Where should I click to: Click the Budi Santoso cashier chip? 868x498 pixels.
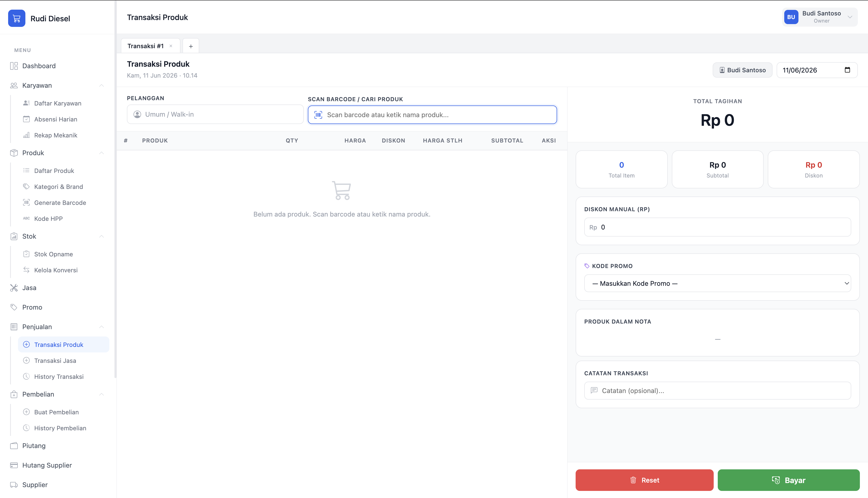(742, 70)
